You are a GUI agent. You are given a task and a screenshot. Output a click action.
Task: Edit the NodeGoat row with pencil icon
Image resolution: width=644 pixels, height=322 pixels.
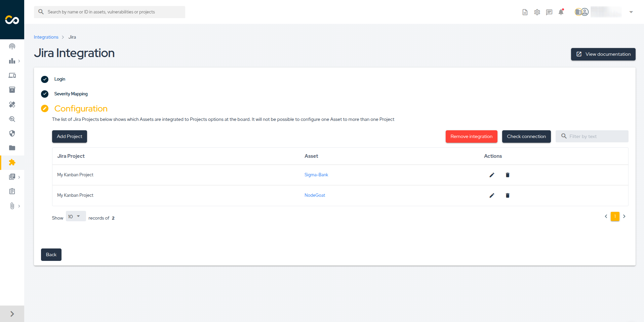point(492,195)
